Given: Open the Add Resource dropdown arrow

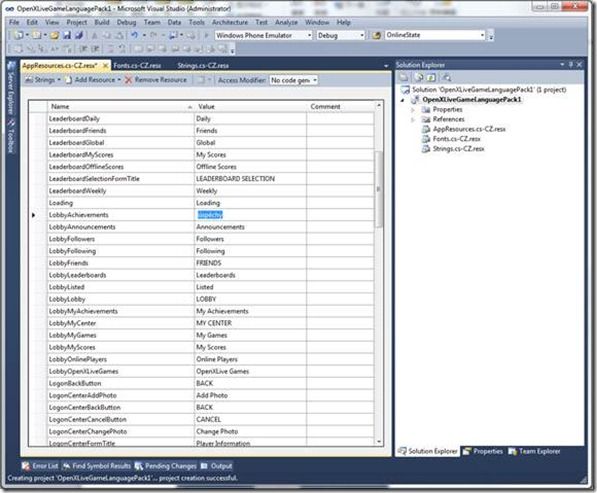Looking at the screenshot, I should 119,80.
